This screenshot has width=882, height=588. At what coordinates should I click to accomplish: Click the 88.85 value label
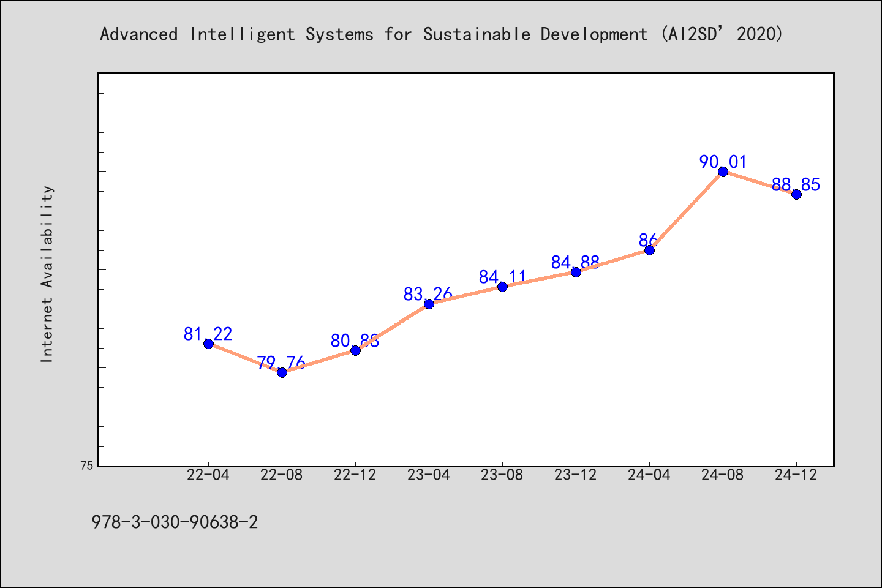(796, 184)
